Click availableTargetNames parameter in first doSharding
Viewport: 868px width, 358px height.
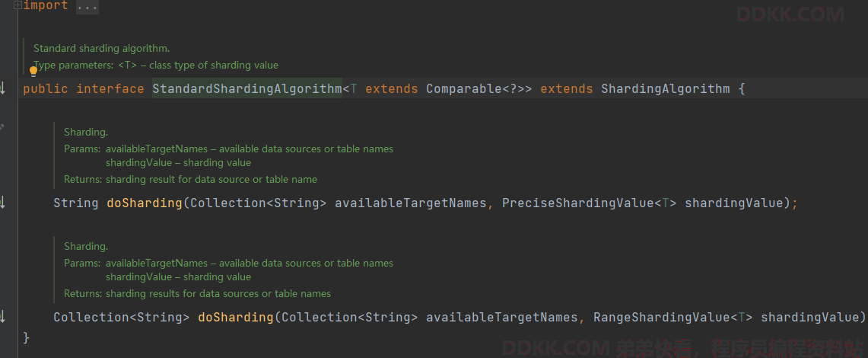pos(410,203)
